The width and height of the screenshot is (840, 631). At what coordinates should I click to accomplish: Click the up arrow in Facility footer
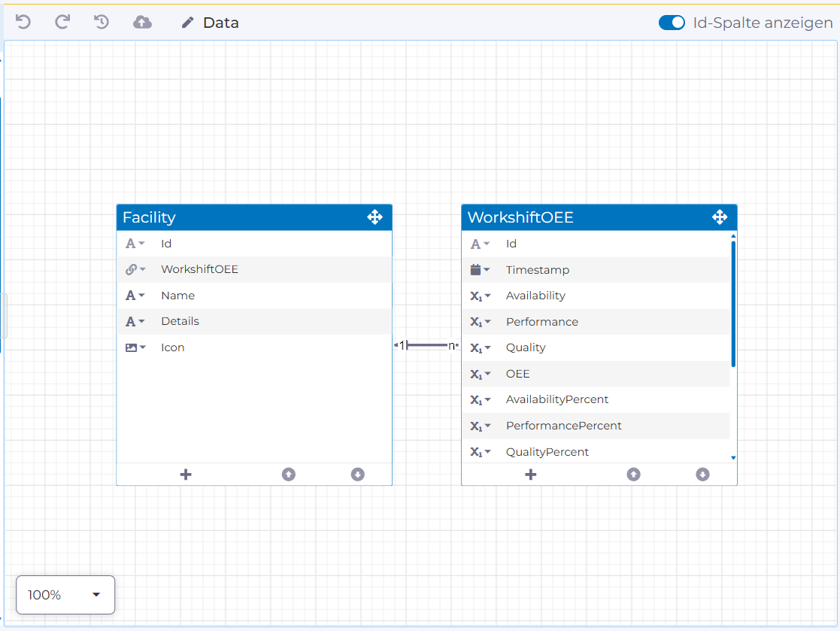[x=289, y=475]
